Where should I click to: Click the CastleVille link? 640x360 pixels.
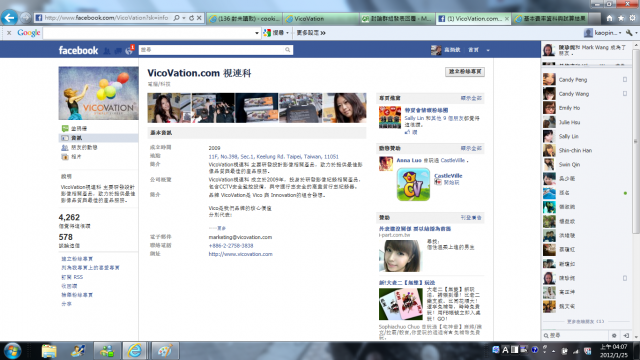click(x=448, y=176)
